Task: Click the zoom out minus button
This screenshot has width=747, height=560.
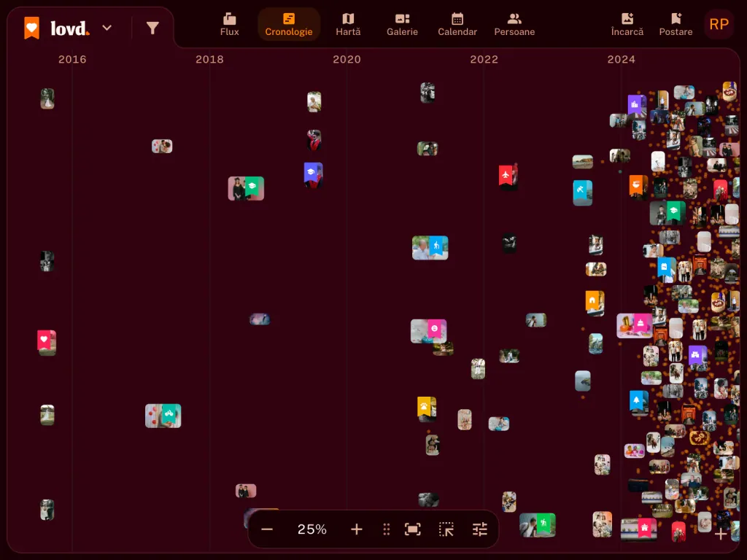Action: click(267, 529)
